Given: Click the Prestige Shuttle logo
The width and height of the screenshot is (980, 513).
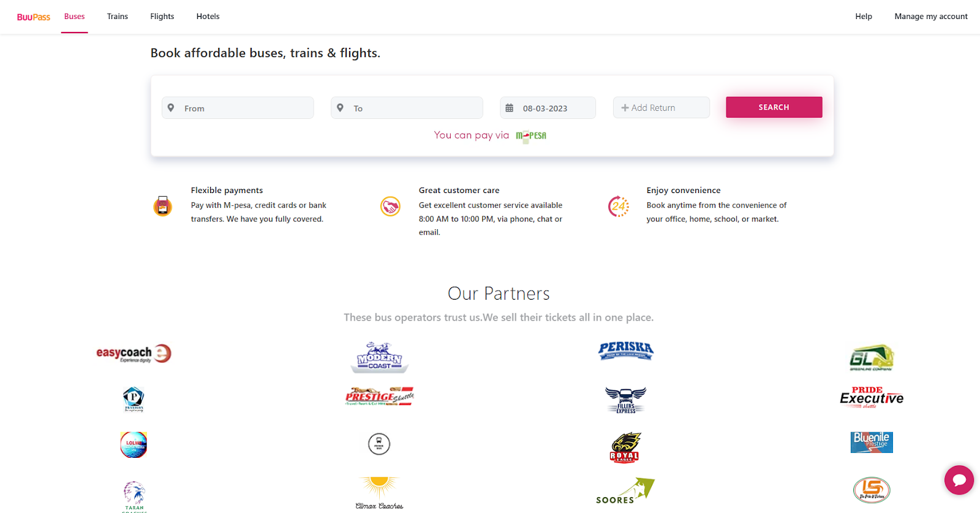Looking at the screenshot, I should 379,397.
